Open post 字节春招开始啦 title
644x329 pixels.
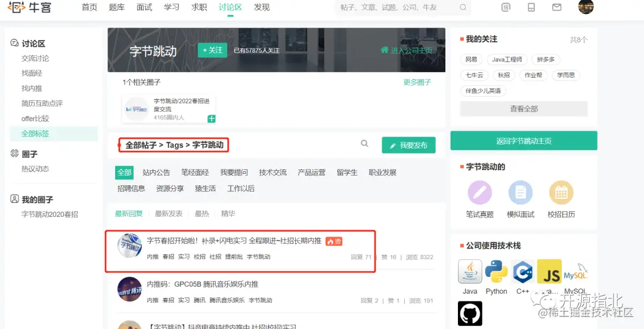[x=234, y=241]
